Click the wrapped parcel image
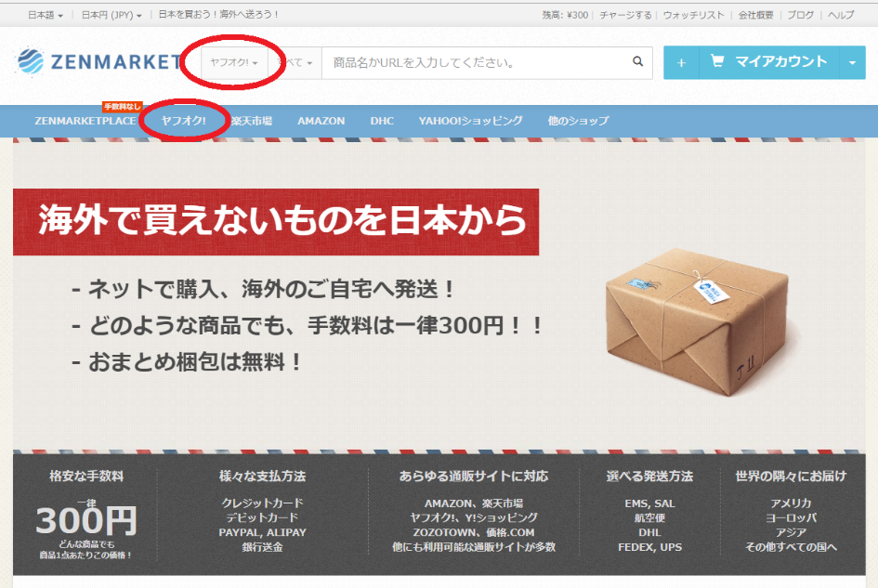Screen dimensions: 878x588 (x=699, y=322)
